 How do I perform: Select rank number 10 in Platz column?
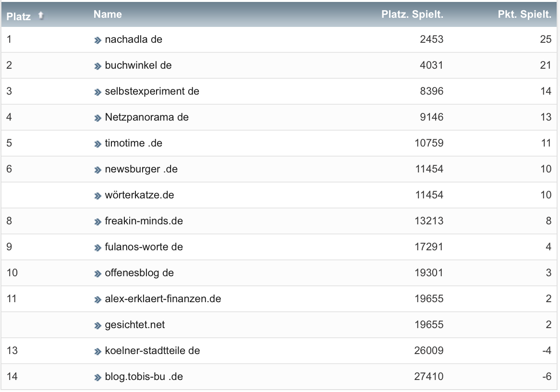click(x=12, y=273)
